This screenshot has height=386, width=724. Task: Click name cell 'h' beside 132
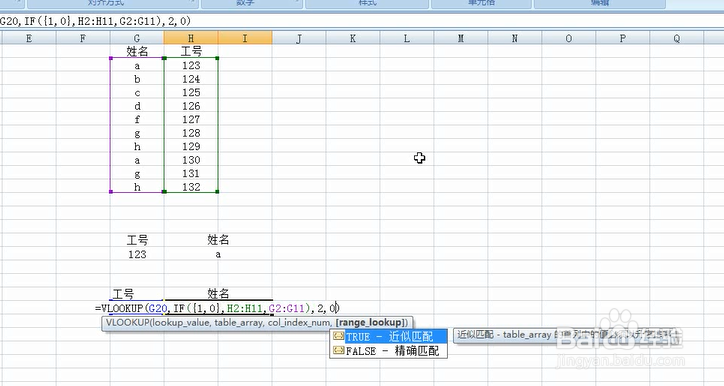click(x=137, y=187)
